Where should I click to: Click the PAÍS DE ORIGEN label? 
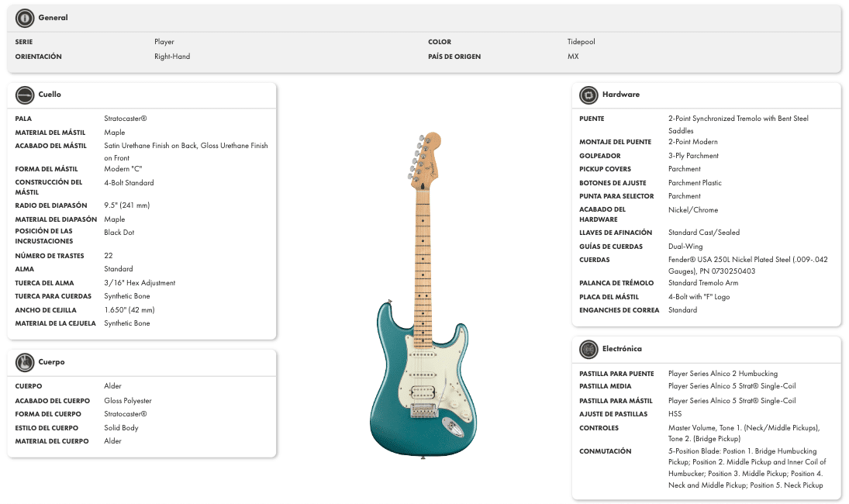click(x=454, y=57)
